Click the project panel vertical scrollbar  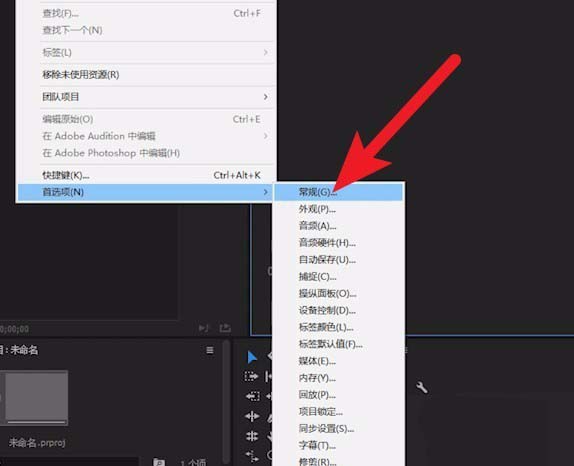click(x=227, y=401)
